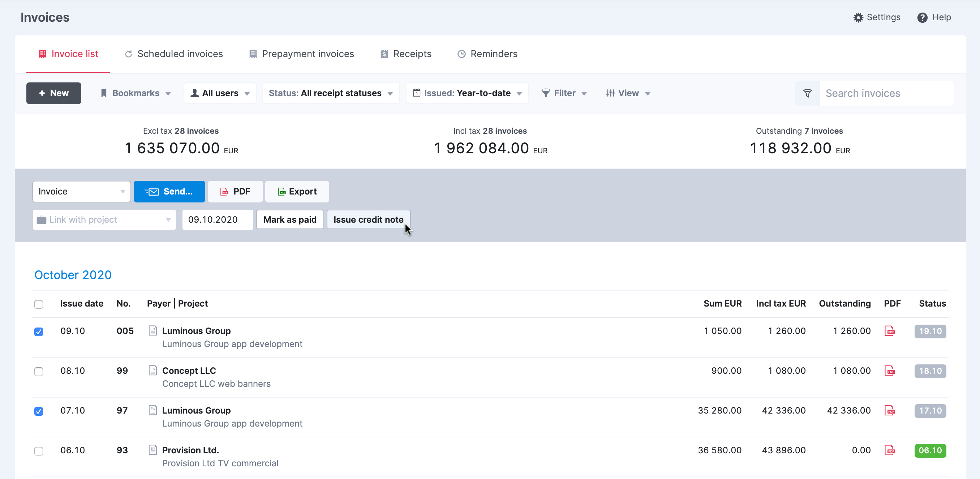
Task: Click the search filter icon near search bar
Action: pyautogui.click(x=807, y=93)
